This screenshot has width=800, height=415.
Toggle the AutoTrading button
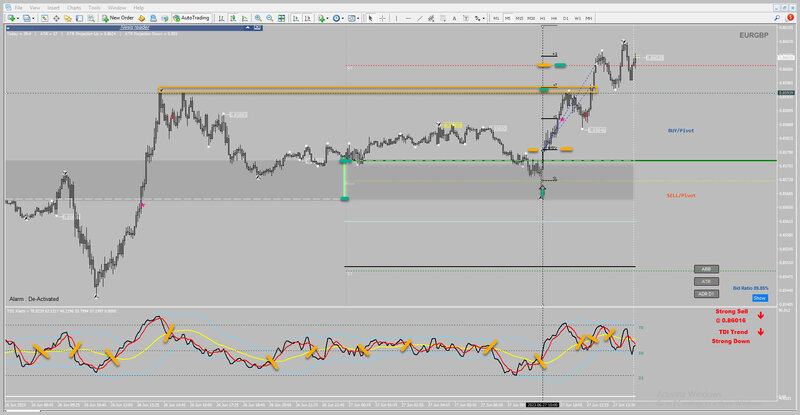point(192,18)
